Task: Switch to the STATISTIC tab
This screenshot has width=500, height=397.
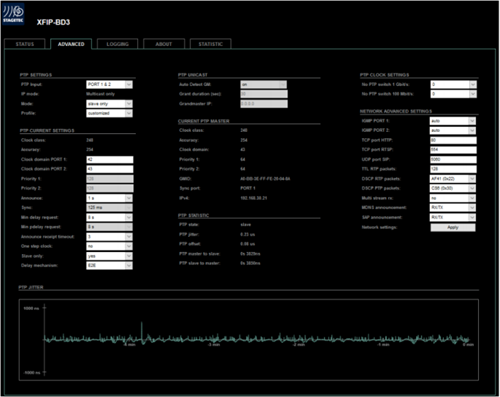Action: click(210, 44)
